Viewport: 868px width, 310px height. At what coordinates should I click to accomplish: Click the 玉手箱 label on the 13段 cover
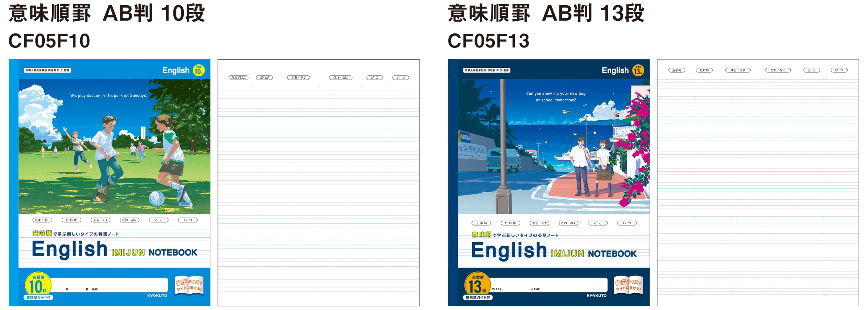pos(482,223)
